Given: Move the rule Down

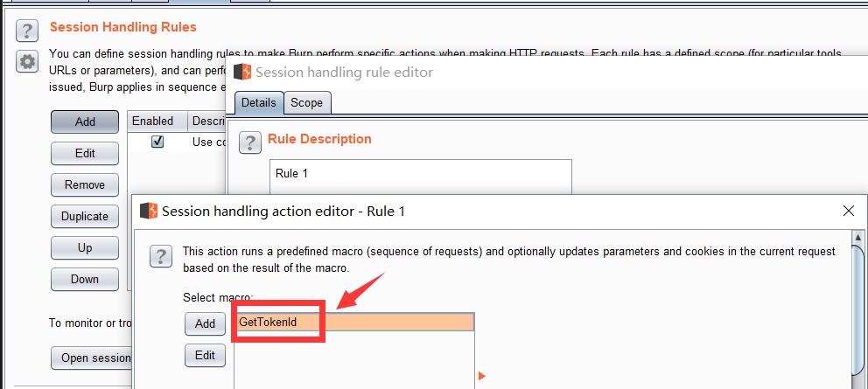Looking at the screenshot, I should click(x=85, y=279).
